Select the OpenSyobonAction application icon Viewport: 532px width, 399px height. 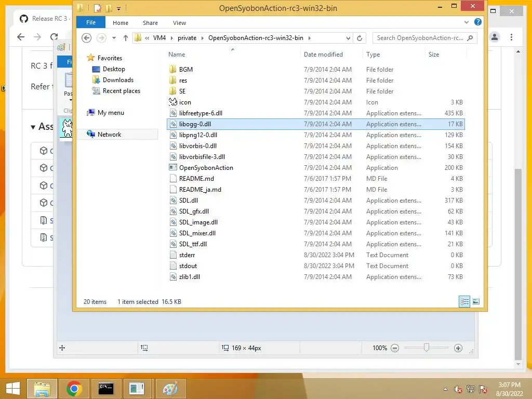coord(173,168)
